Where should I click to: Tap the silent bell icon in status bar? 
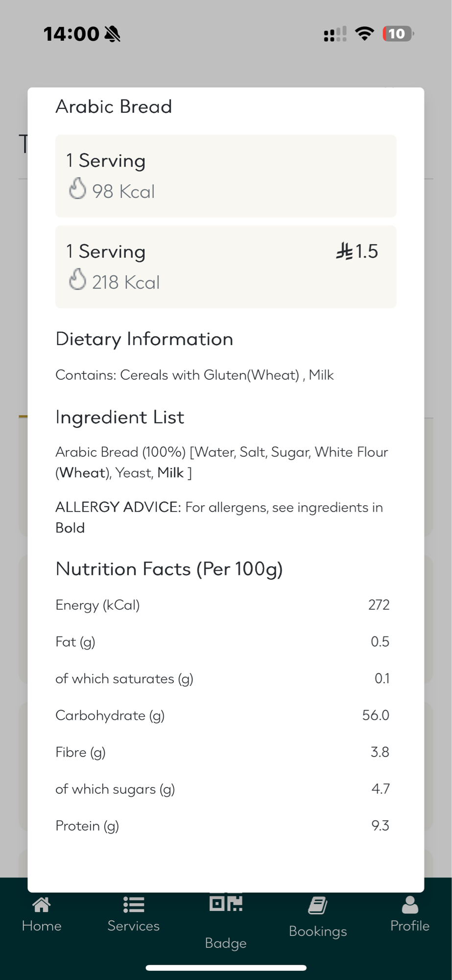tap(113, 34)
